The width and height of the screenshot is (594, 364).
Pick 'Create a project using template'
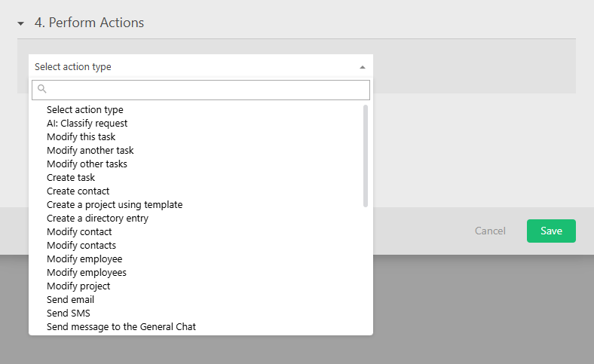[x=115, y=205]
